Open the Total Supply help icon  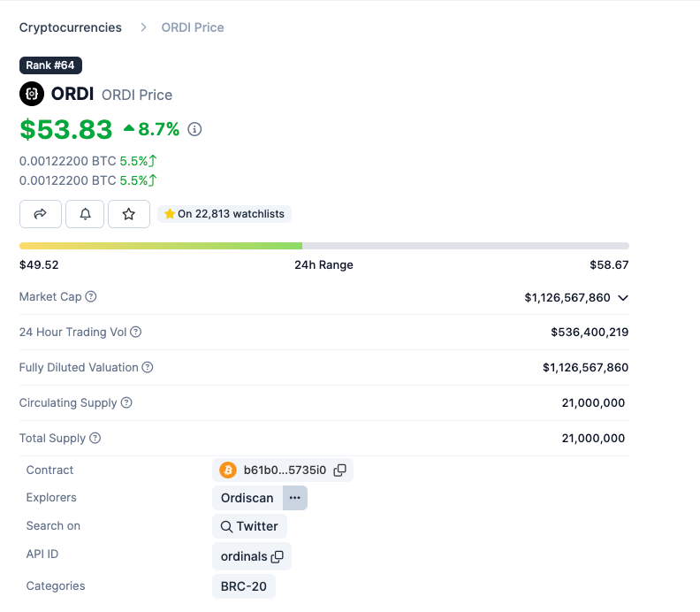point(95,438)
